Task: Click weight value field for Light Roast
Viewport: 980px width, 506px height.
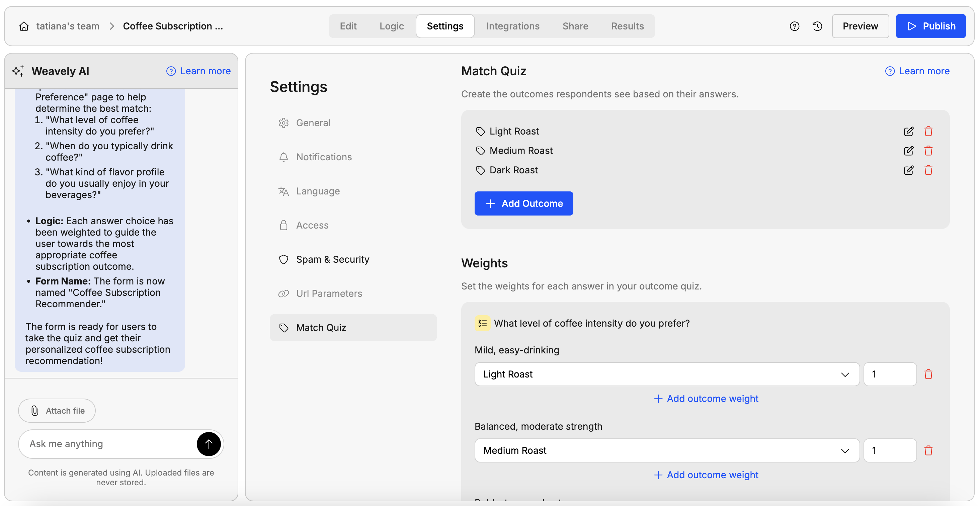Action: click(890, 374)
